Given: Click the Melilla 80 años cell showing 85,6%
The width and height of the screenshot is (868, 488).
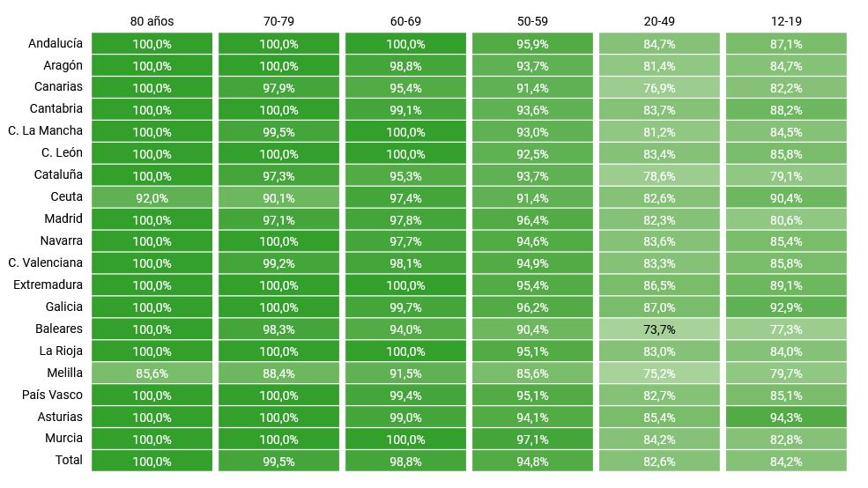Looking at the screenshot, I should point(152,373).
